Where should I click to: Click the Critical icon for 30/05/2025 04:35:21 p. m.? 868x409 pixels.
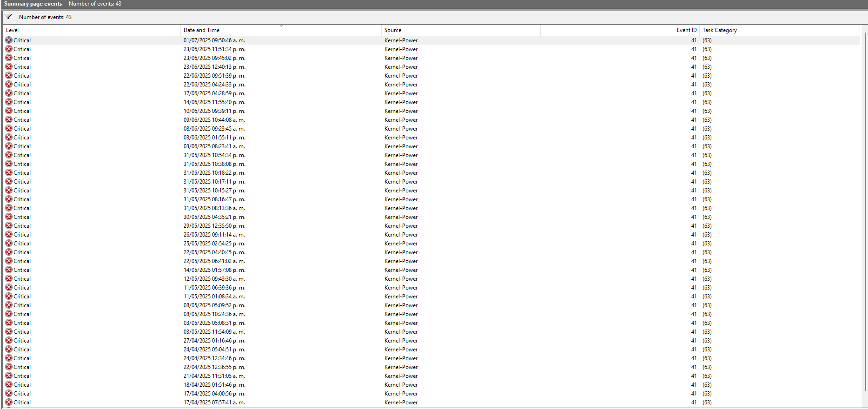pos(9,217)
